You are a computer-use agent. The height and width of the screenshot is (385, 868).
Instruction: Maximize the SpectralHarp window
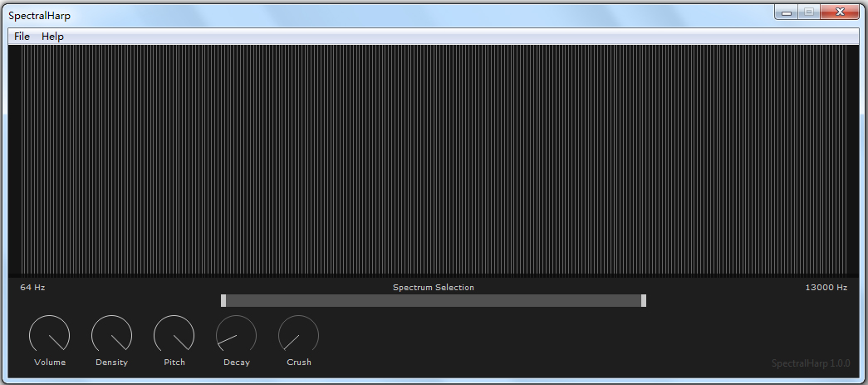[x=808, y=12]
